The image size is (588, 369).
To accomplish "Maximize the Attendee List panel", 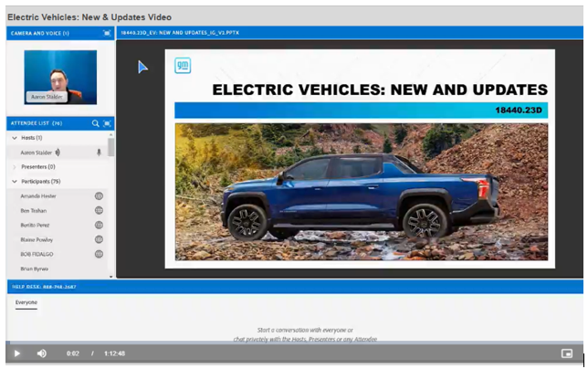I will coord(107,122).
